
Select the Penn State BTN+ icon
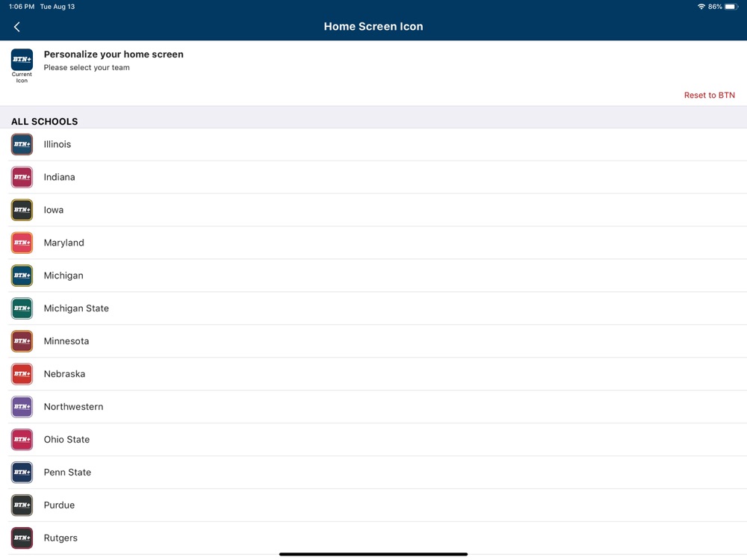pyautogui.click(x=22, y=473)
